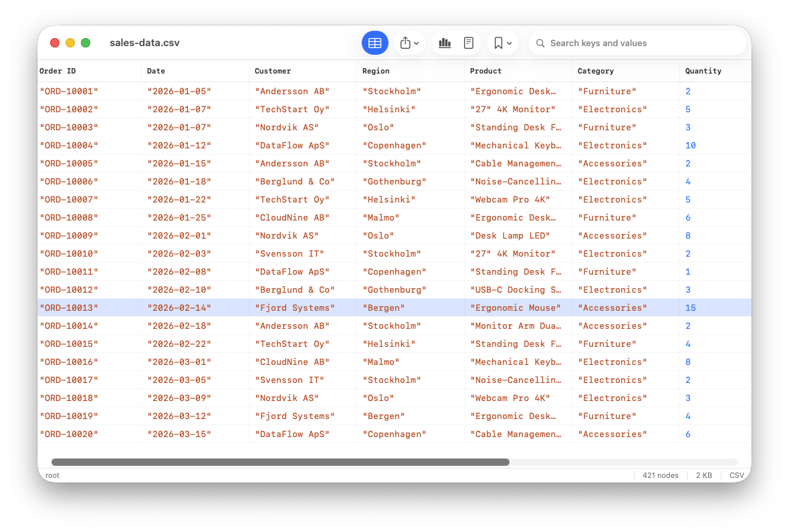789x532 pixels.
Task: Select the blue table view icon
Action: (375, 42)
